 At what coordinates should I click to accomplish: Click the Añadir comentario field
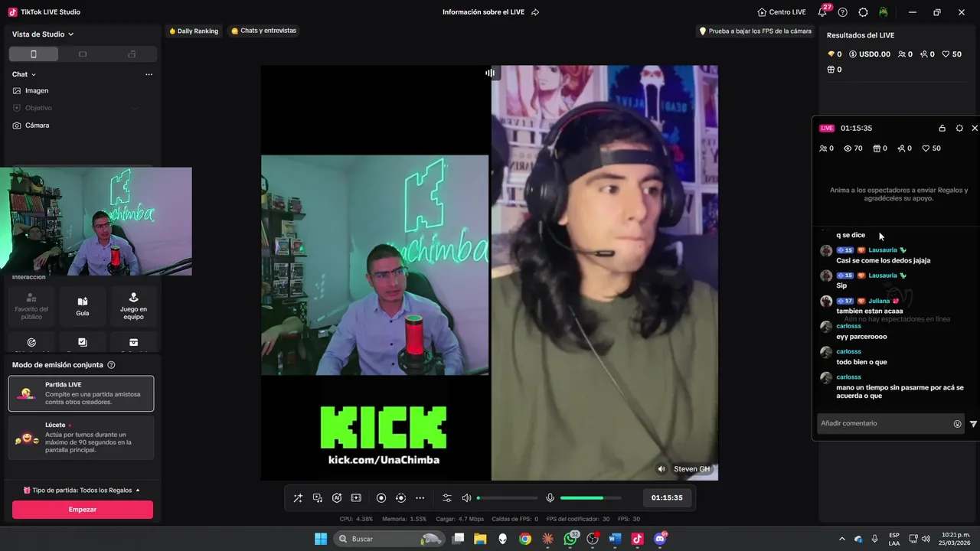[x=883, y=423]
